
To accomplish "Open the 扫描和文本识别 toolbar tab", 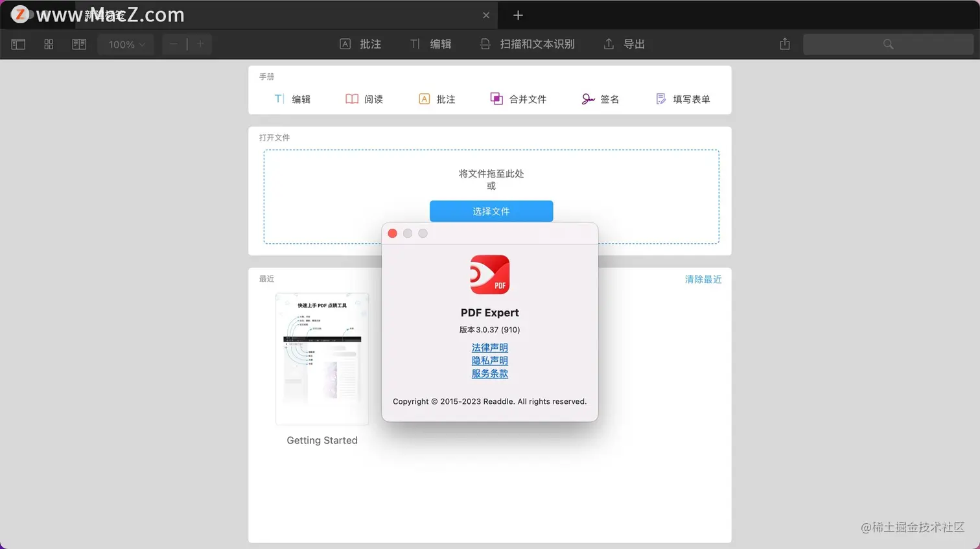I will [527, 44].
